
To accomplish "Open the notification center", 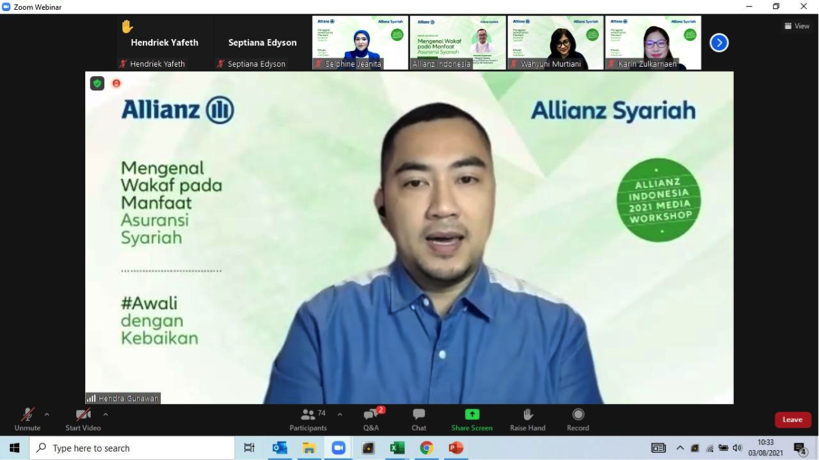I will tap(800, 448).
